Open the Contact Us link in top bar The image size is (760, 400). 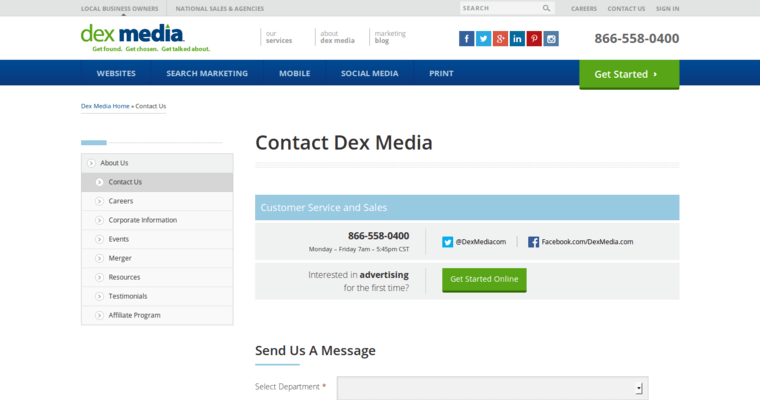[626, 9]
